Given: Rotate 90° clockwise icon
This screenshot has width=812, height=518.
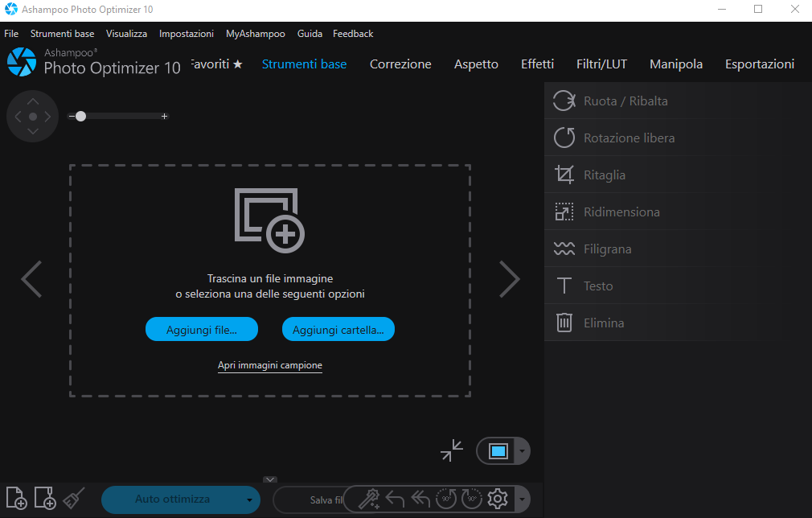Looking at the screenshot, I should [x=471, y=499].
